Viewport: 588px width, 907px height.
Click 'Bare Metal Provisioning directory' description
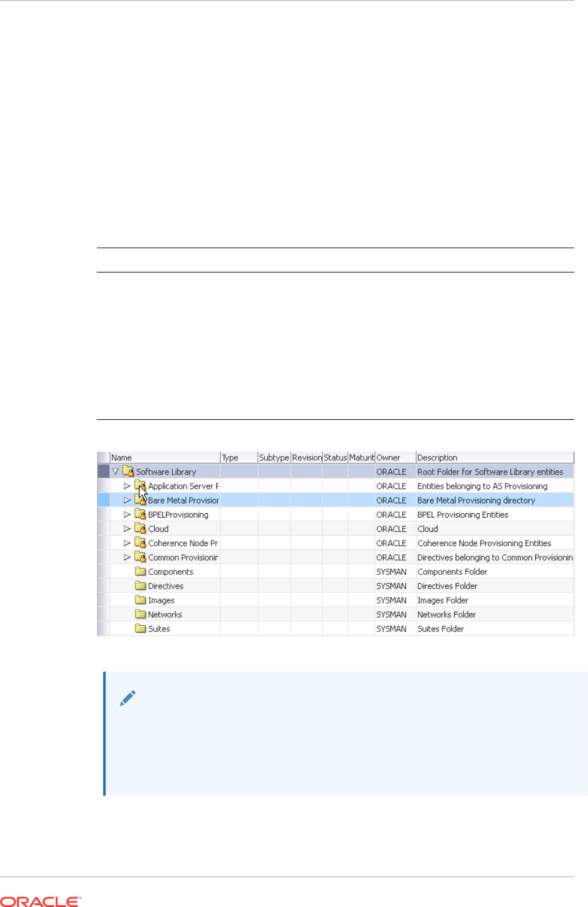(476, 501)
